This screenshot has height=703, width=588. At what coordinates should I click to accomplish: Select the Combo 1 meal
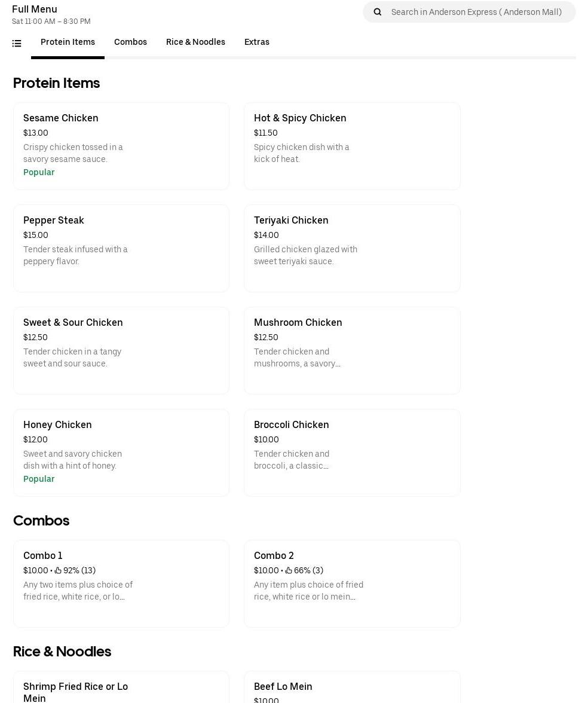point(121,583)
